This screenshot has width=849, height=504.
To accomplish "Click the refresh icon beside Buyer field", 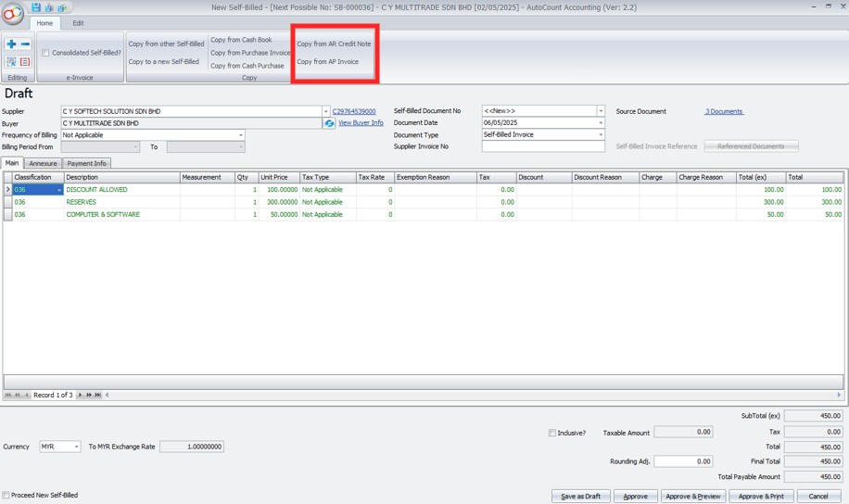I will coord(329,123).
